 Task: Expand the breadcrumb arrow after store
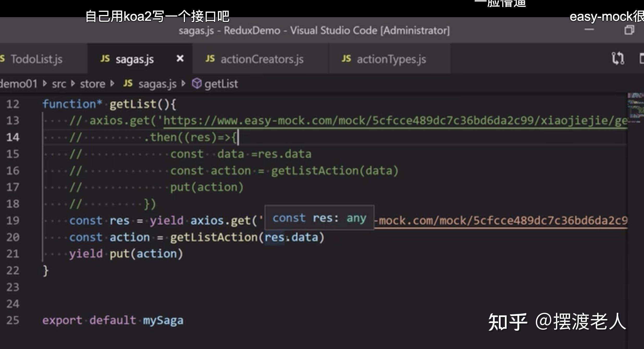[x=112, y=84]
